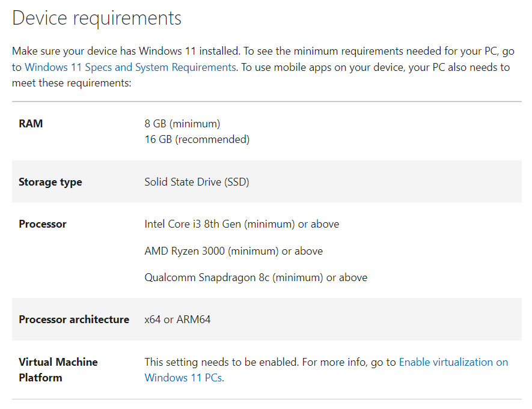Select the Storage type label
Screen dimensions: 532x409
pos(50,182)
